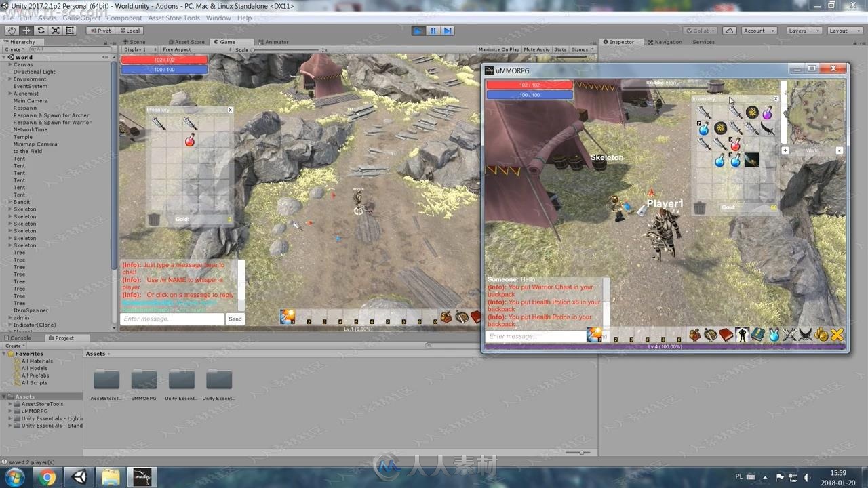Click the purple potion in uMMORPG inventory
This screenshot has height=488, width=868.
coord(767,113)
